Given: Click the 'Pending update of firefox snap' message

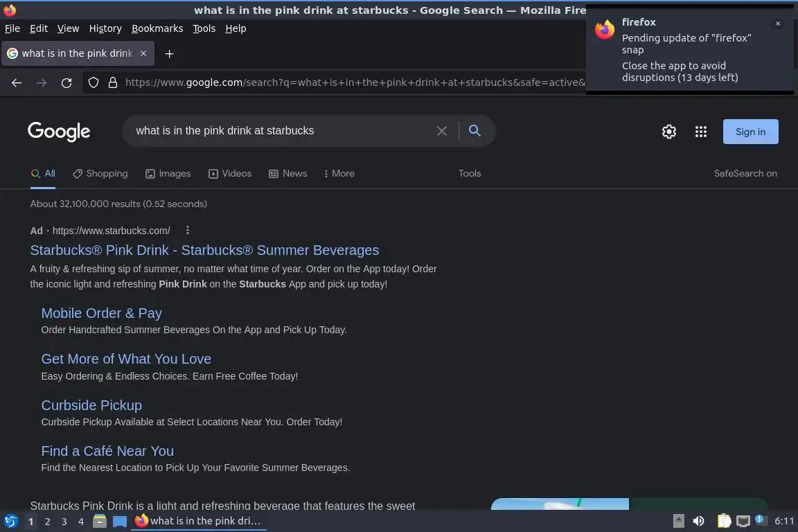Looking at the screenshot, I should point(686,44).
